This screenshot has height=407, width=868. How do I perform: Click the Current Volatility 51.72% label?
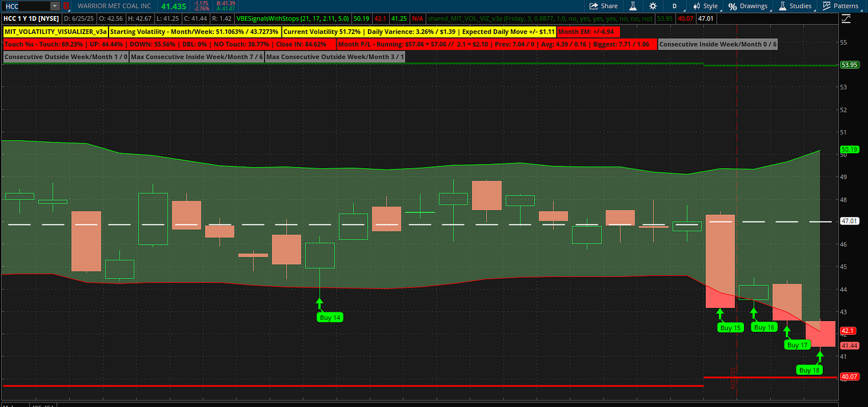pyautogui.click(x=419, y=31)
